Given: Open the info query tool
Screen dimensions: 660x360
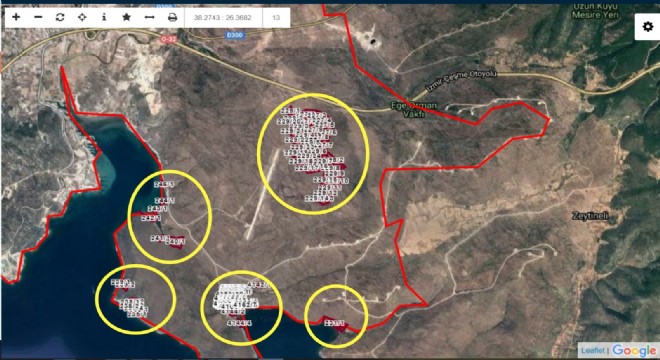Looking at the screenshot, I should [x=104, y=17].
